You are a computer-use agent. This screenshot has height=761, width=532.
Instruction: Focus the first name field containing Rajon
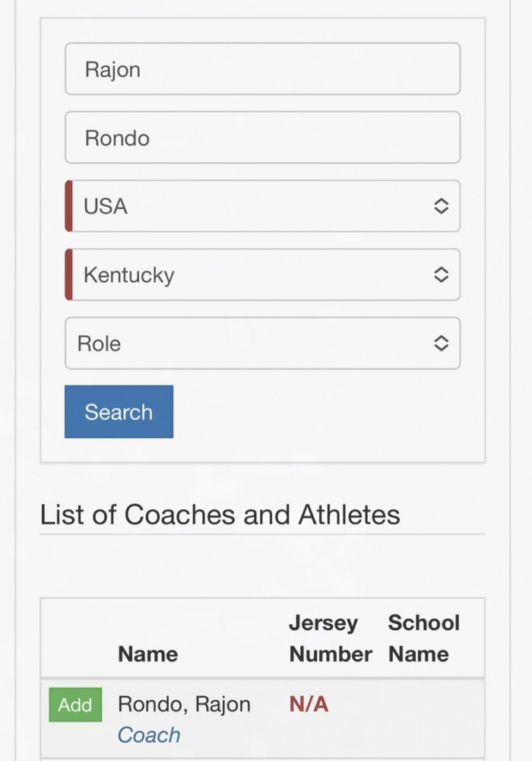pos(262,69)
